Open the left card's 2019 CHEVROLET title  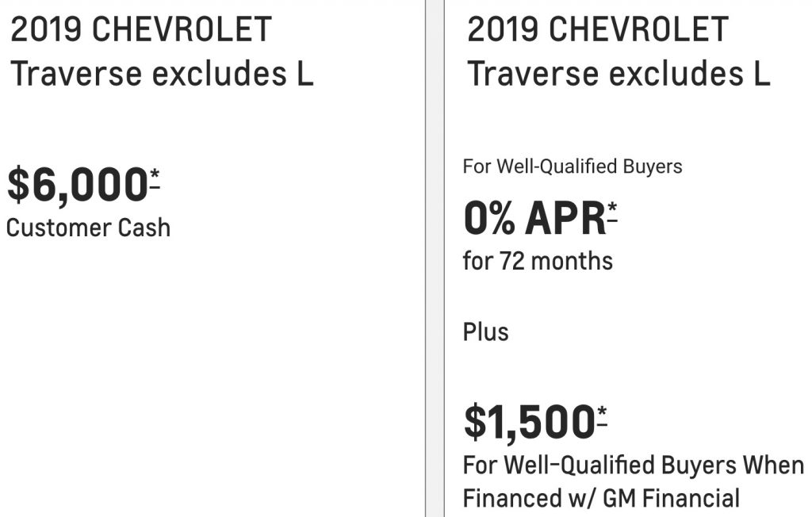[x=141, y=29]
